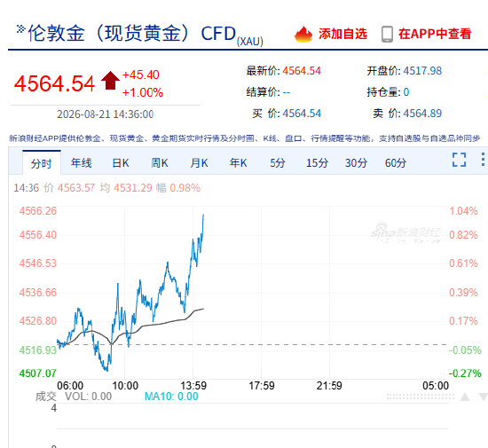488x448 pixels.
Task: Click the 4516.93 green y-axis label
Action: [38, 350]
